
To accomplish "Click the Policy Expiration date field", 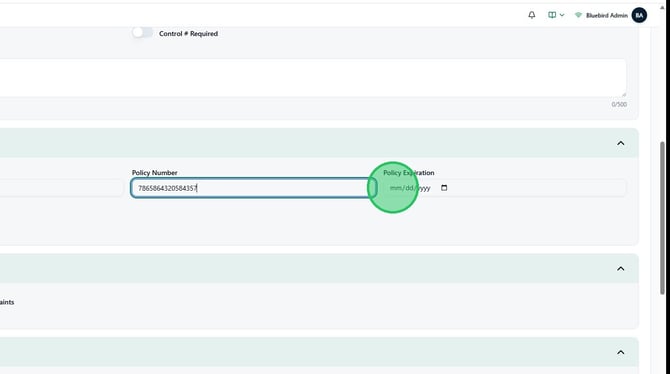I will (504, 188).
